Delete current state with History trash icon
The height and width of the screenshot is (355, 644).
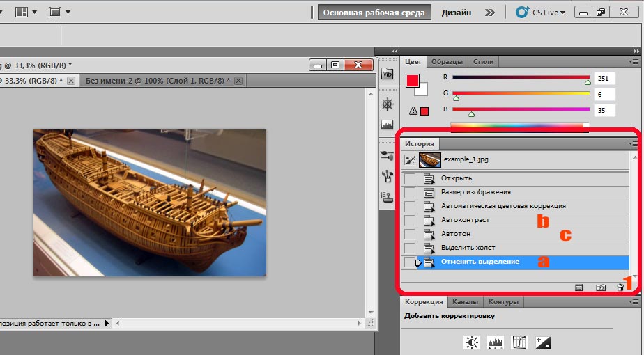(620, 287)
